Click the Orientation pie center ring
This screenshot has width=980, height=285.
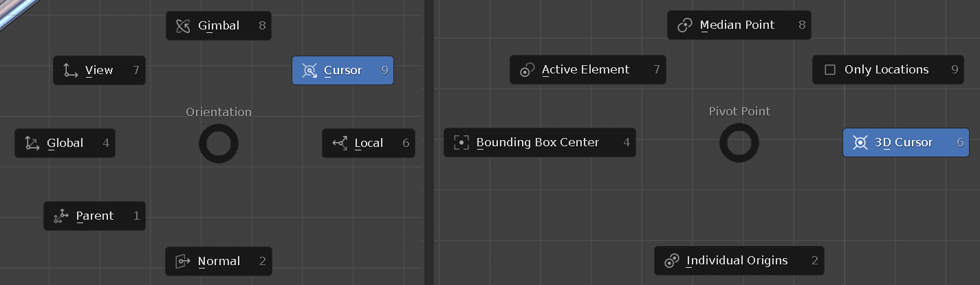pos(219,144)
